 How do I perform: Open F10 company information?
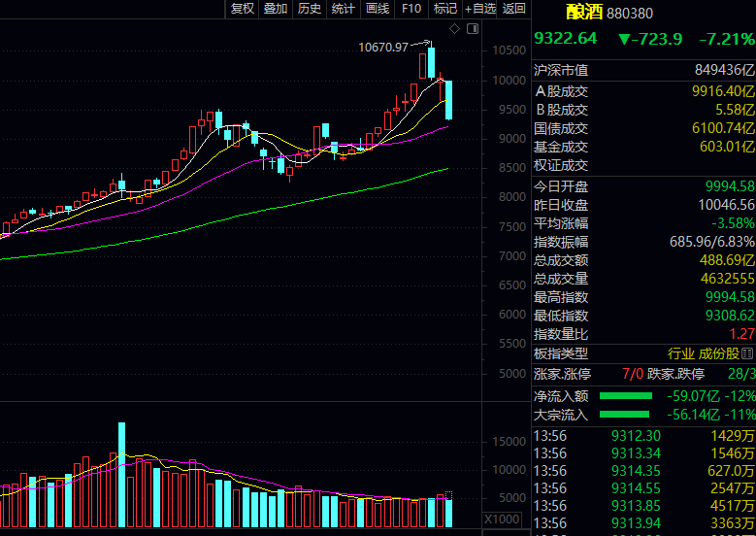411,9
